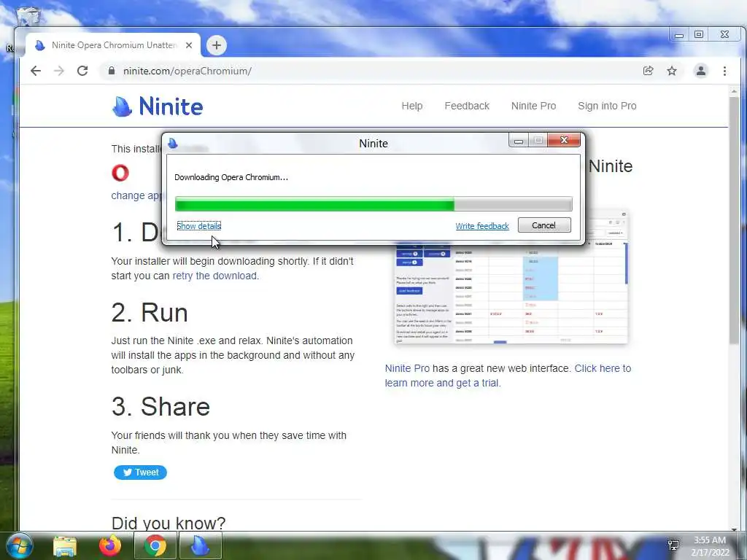The width and height of the screenshot is (747, 560).
Task: Click the Ninite logo on the page
Action: (158, 106)
